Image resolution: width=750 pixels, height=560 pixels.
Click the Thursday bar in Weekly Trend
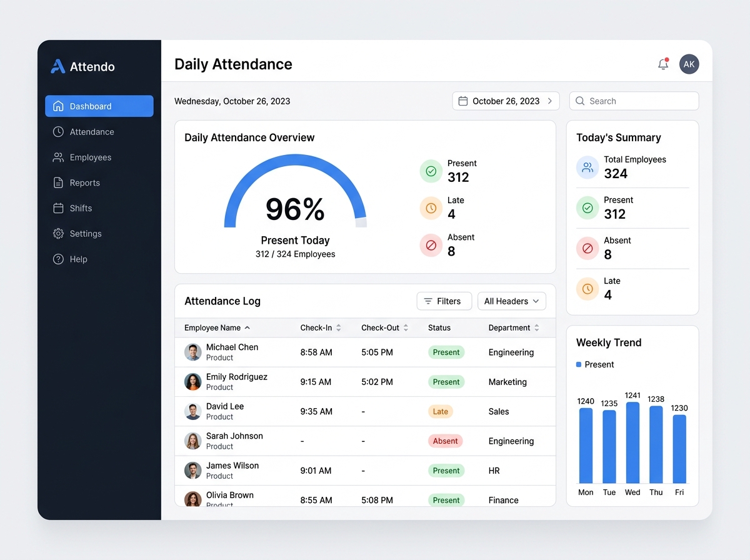[x=656, y=444]
